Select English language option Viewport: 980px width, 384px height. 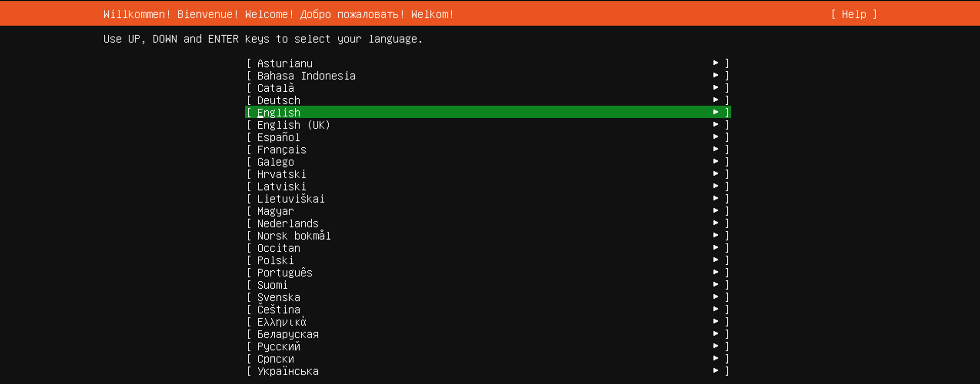[x=279, y=113]
